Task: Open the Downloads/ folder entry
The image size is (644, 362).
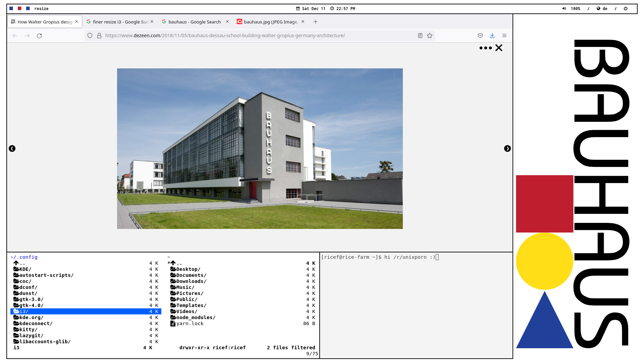Action: click(x=191, y=281)
